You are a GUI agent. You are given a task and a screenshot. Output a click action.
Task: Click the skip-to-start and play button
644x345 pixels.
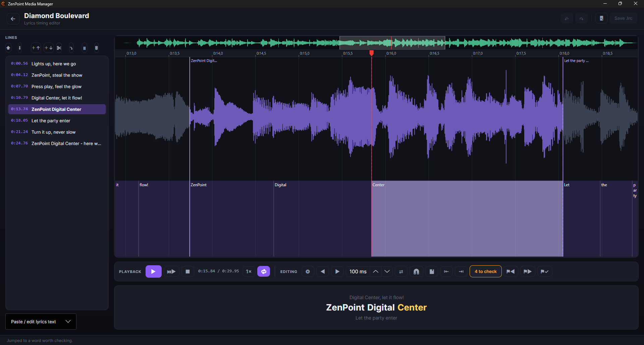coord(171,271)
